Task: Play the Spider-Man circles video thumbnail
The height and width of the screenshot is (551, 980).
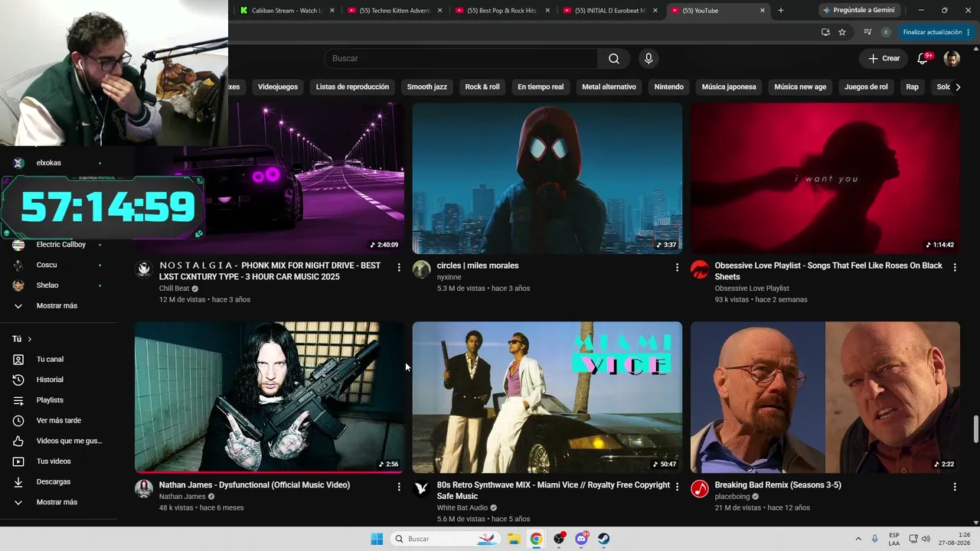Action: click(x=547, y=178)
